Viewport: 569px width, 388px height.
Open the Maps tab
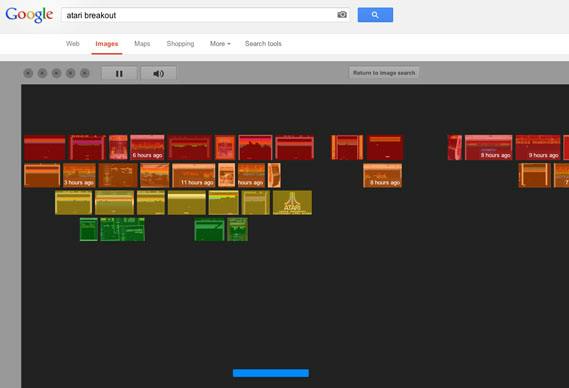tap(142, 44)
